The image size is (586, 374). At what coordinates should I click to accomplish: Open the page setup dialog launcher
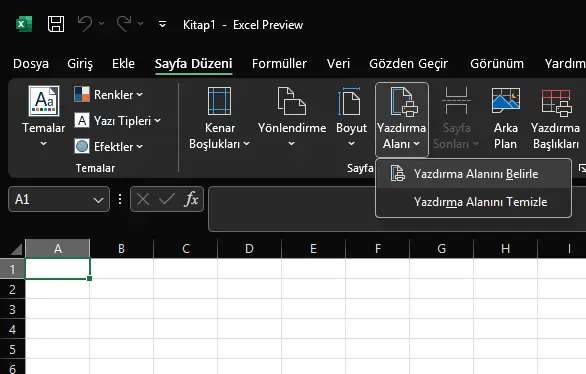click(x=582, y=168)
